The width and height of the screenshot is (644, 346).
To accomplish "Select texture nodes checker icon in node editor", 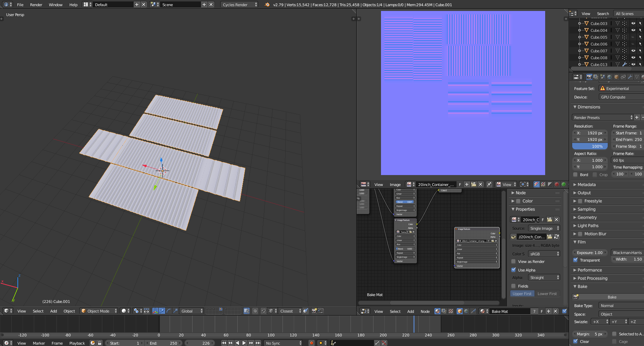I will [451, 311].
